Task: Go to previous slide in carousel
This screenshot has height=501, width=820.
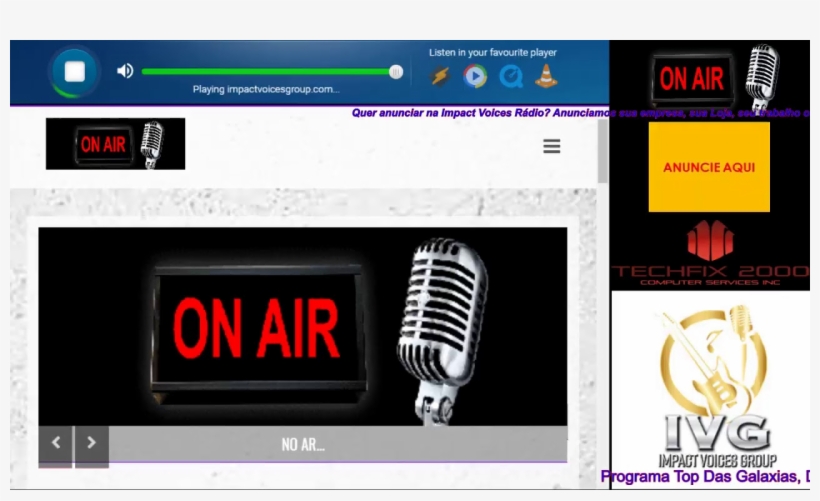Action: (56, 443)
